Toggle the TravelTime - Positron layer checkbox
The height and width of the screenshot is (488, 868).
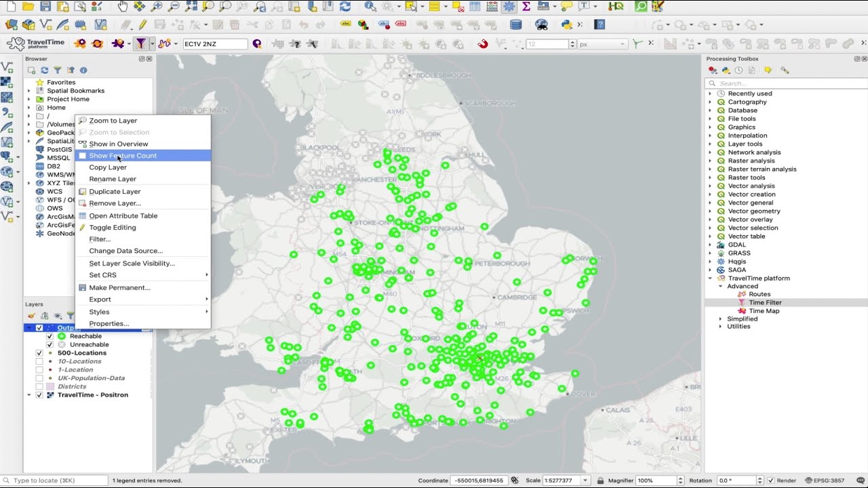point(39,395)
